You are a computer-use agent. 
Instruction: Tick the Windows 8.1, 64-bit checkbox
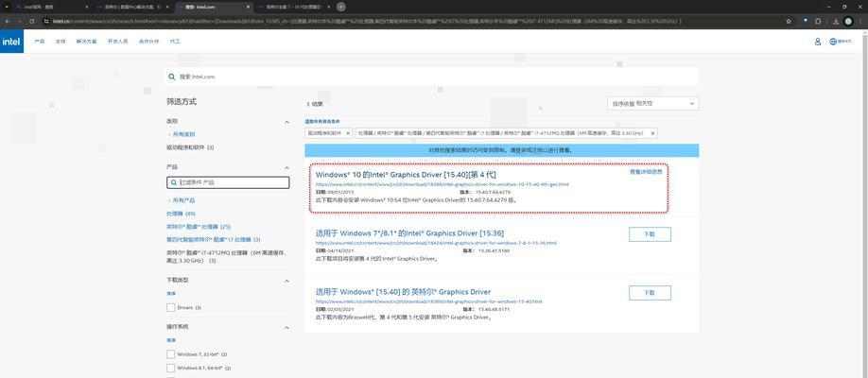pos(170,368)
